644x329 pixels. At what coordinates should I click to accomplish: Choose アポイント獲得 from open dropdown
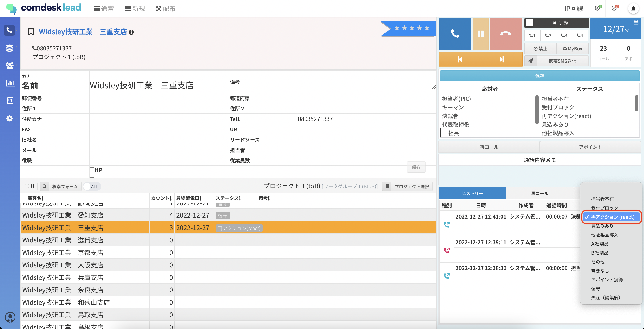click(607, 280)
